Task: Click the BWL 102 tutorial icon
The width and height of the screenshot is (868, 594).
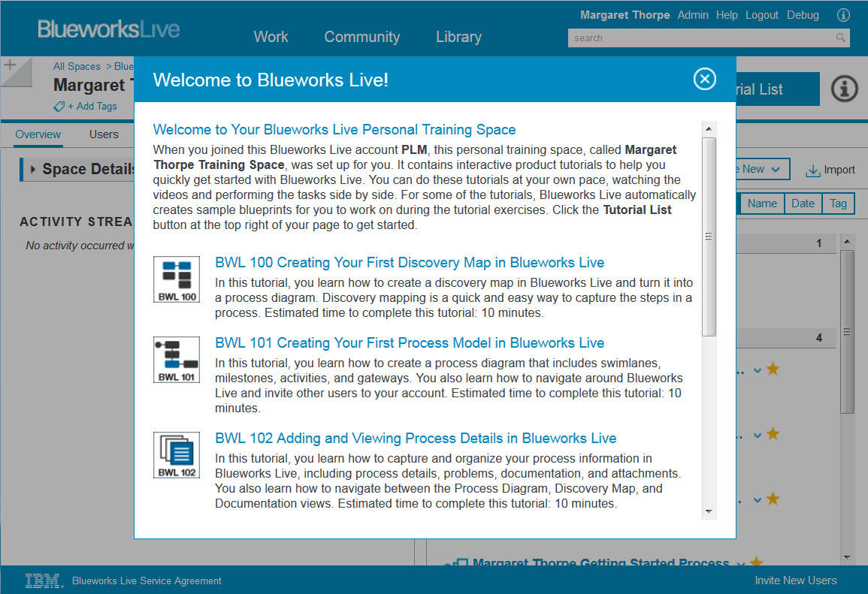Action: pos(177,455)
